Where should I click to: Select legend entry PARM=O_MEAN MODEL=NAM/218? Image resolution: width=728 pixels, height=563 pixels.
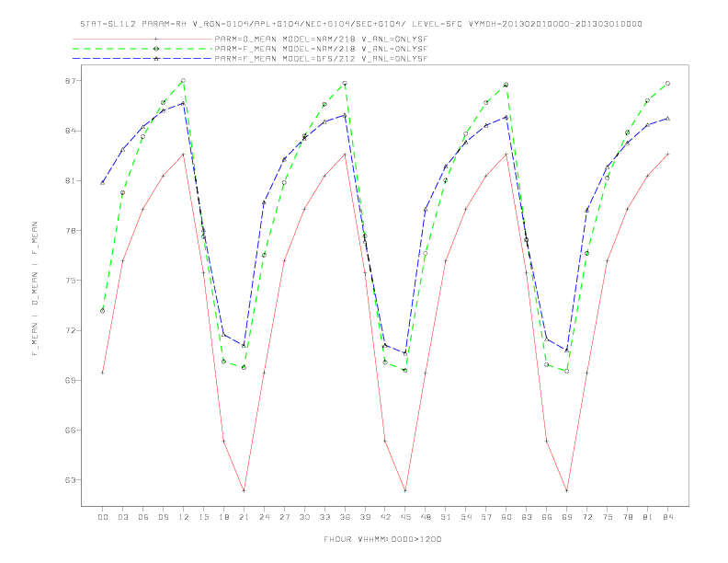coord(321,39)
